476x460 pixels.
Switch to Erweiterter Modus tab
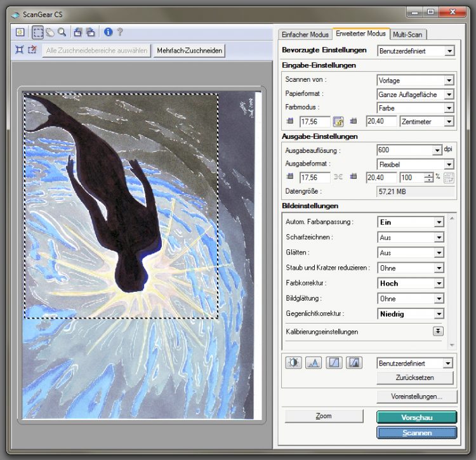point(360,34)
